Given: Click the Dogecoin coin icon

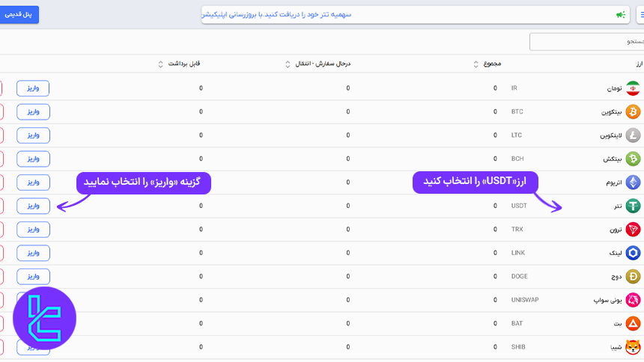Looking at the screenshot, I should point(633,276).
